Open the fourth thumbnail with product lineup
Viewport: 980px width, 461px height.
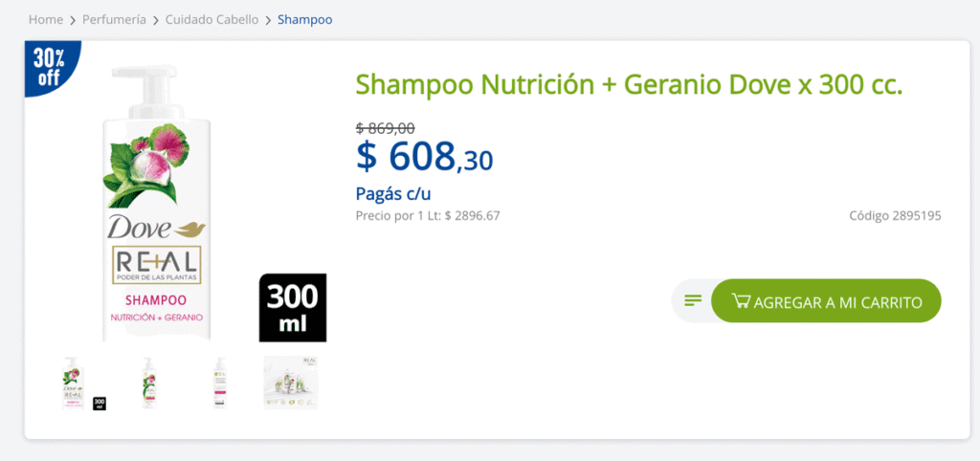(x=291, y=383)
